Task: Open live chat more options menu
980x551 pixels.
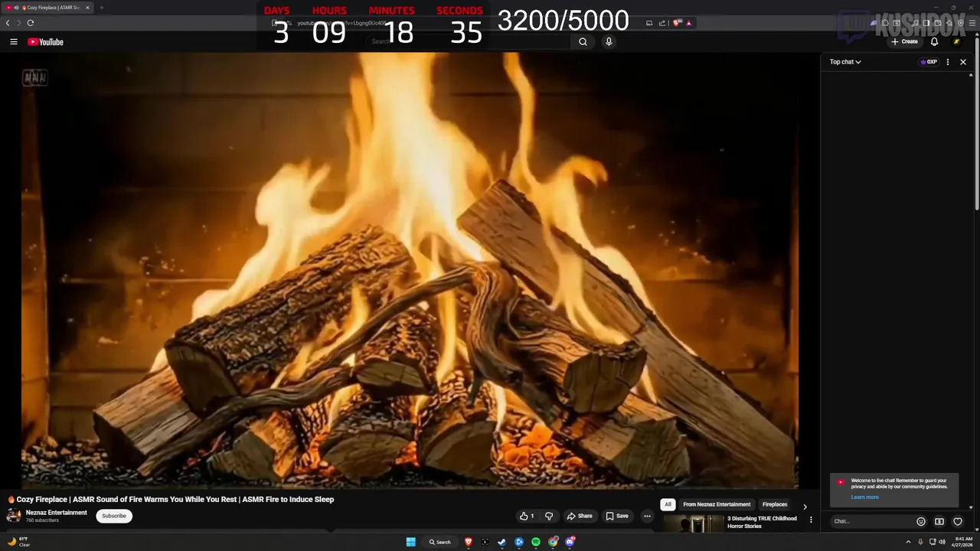Action: click(948, 62)
